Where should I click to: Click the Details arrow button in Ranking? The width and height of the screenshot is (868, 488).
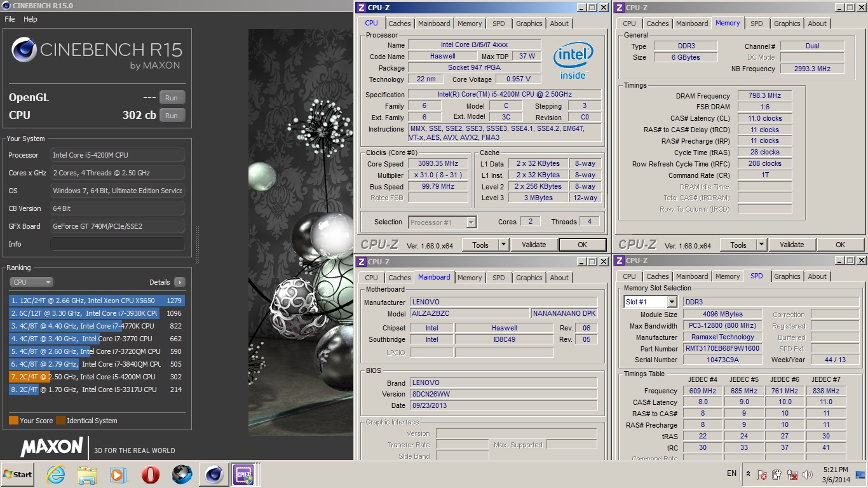[x=179, y=282]
